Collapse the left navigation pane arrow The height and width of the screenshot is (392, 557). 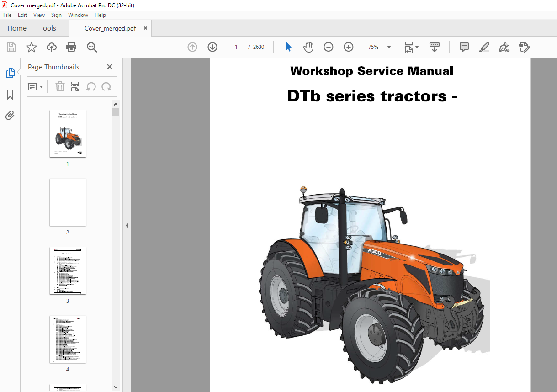(x=127, y=225)
